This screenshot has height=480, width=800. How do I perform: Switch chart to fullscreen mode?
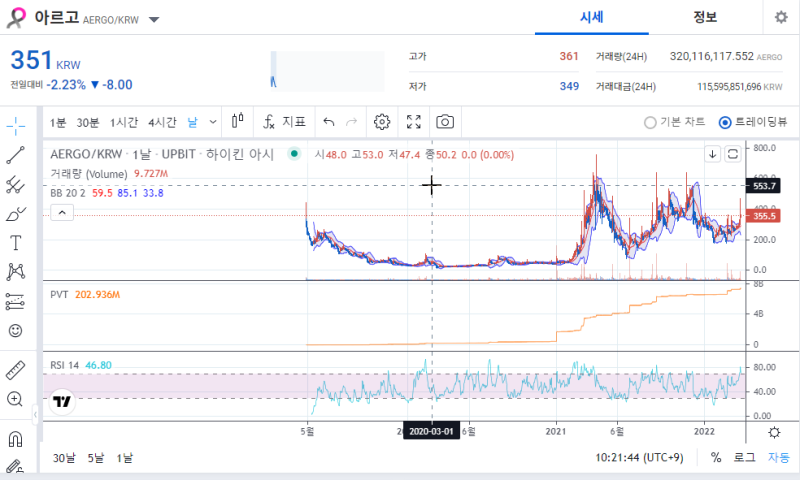[414, 122]
